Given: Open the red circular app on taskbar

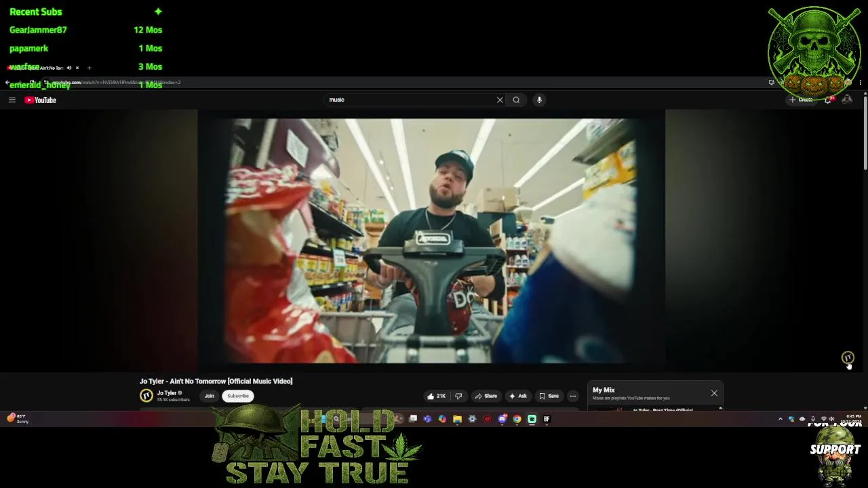Looking at the screenshot, I should tap(487, 419).
